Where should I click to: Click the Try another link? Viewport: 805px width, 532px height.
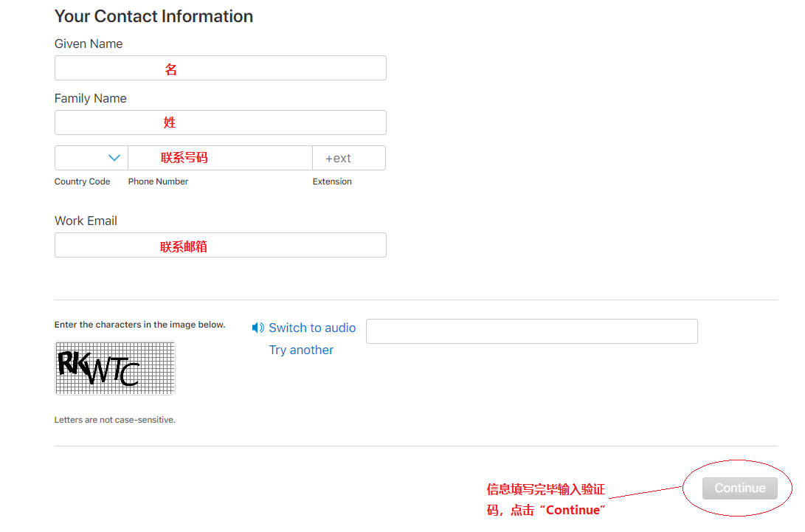coord(301,350)
